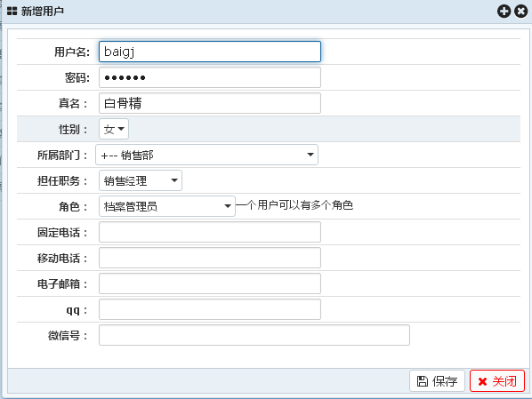The image size is (532, 399).
Task: Open the 性别 gender dropdown
Action: coord(114,129)
